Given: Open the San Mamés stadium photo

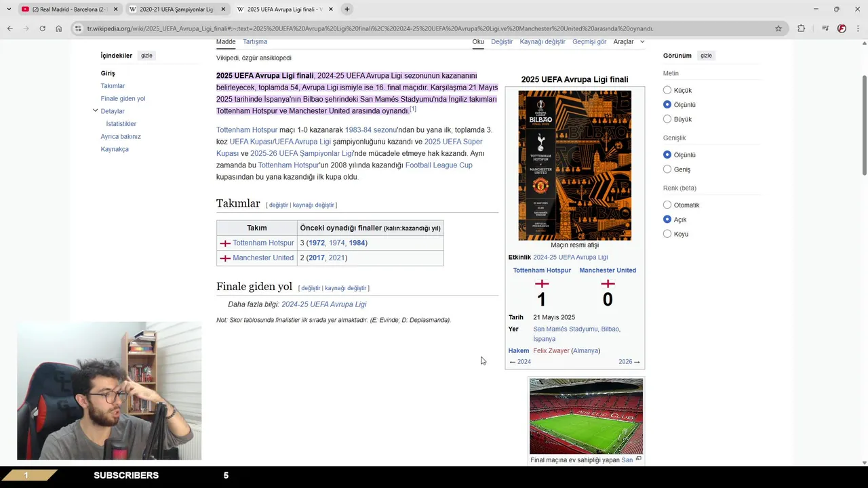Looking at the screenshot, I should 586,416.
